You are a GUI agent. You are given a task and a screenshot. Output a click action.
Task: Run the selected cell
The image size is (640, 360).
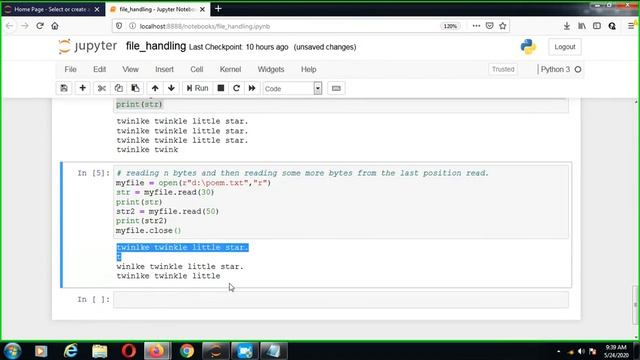click(x=198, y=88)
